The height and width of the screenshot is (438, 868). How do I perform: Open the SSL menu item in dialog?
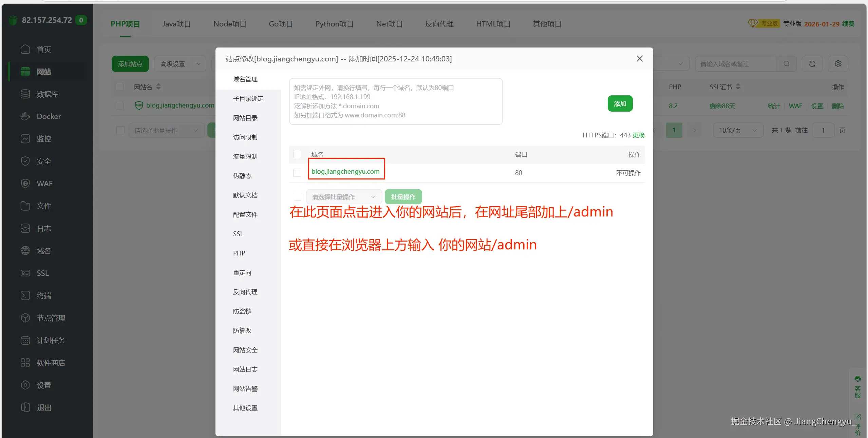coord(238,234)
